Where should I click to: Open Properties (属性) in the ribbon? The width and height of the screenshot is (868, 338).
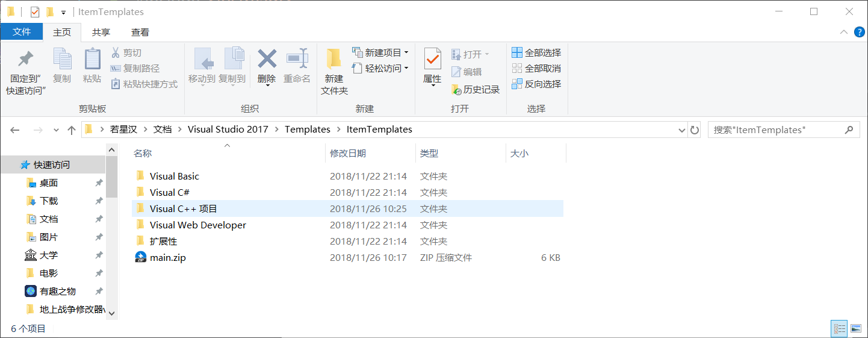432,59
